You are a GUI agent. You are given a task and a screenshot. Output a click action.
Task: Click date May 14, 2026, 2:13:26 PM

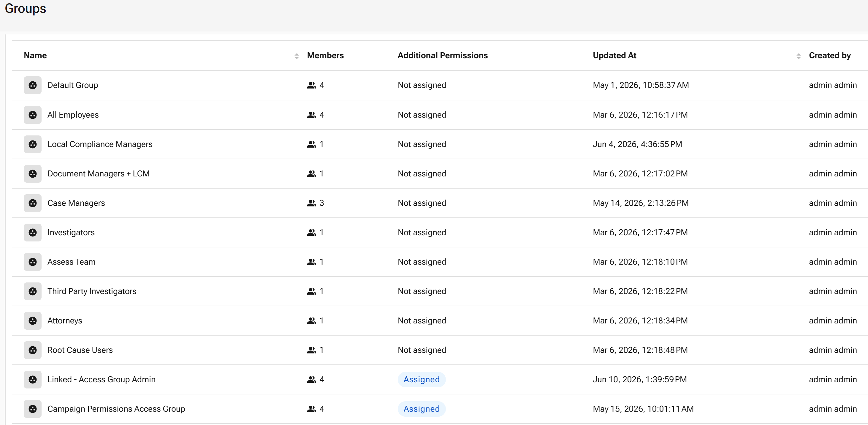641,203
